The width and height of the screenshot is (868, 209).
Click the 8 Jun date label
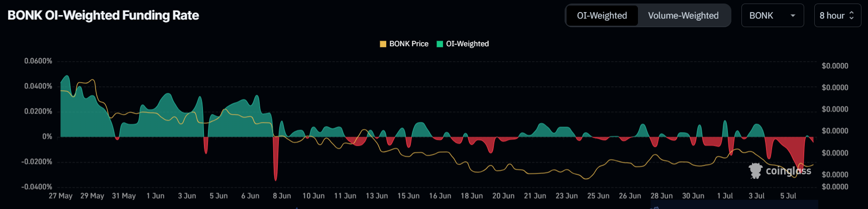pyautogui.click(x=282, y=195)
